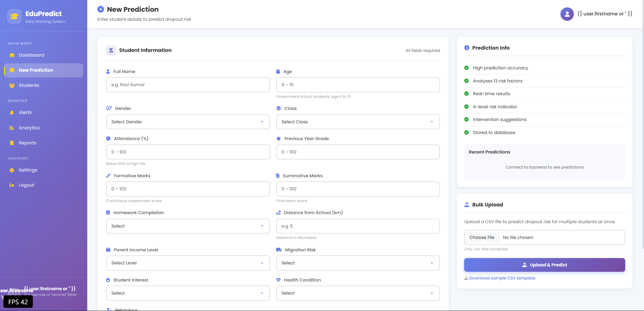Viewport: 644px width, 311px height.
Task: Click the Previous Year Grade input field
Action: pos(358,152)
